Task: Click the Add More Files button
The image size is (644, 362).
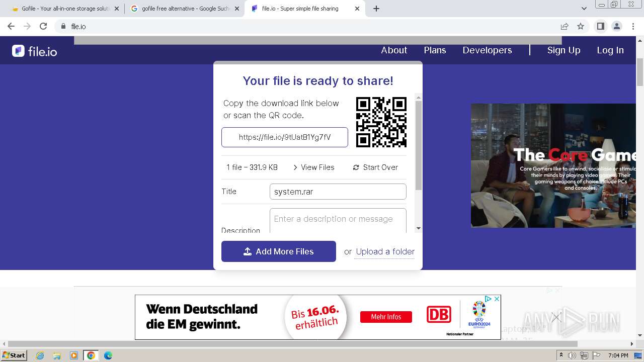Action: pyautogui.click(x=279, y=251)
